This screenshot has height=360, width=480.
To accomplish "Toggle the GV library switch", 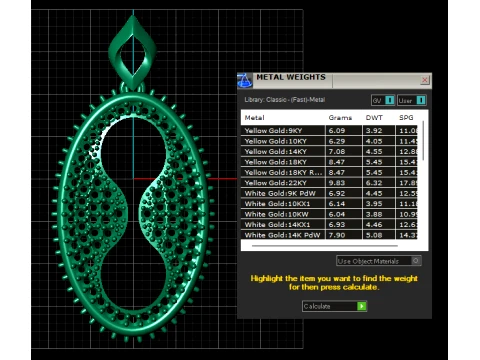I will [x=383, y=100].
